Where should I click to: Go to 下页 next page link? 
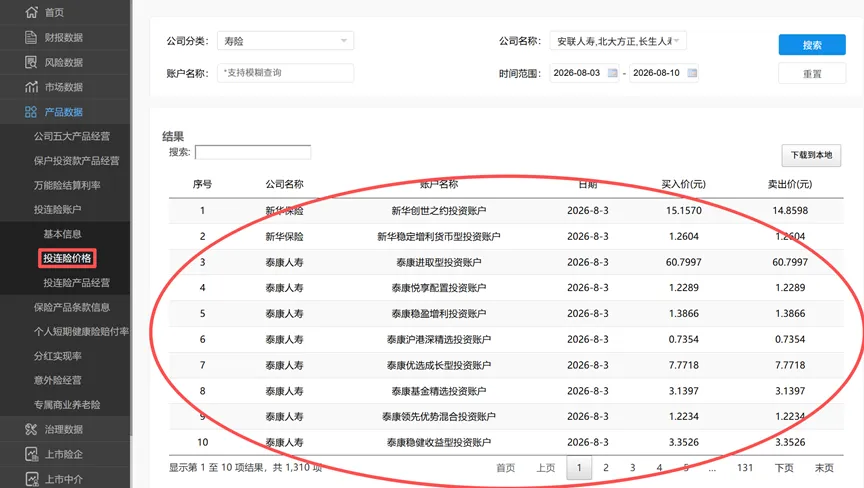(784, 468)
